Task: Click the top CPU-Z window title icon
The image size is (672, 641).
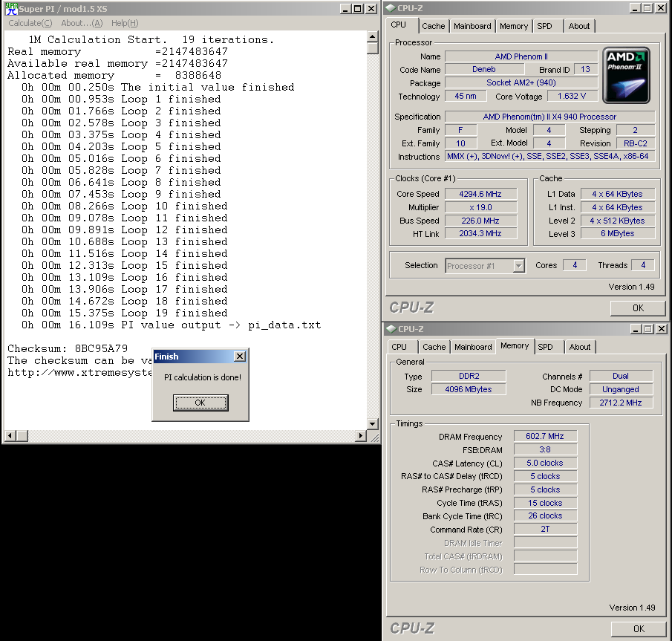Action: coord(391,8)
